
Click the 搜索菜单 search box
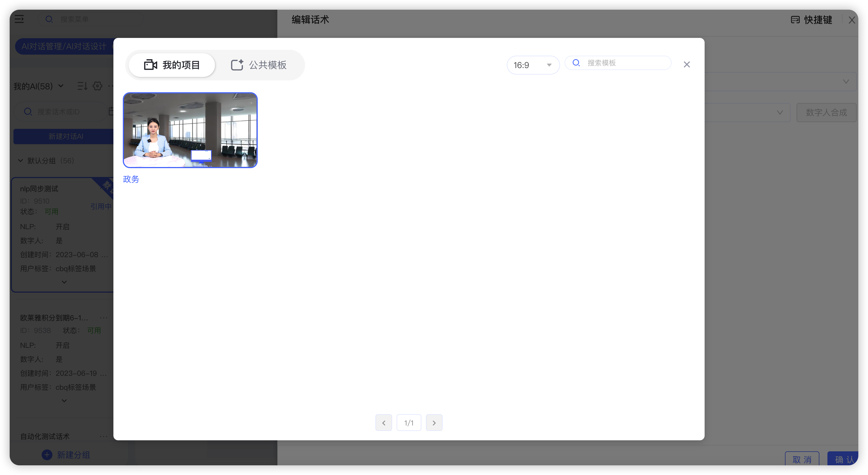click(x=91, y=19)
